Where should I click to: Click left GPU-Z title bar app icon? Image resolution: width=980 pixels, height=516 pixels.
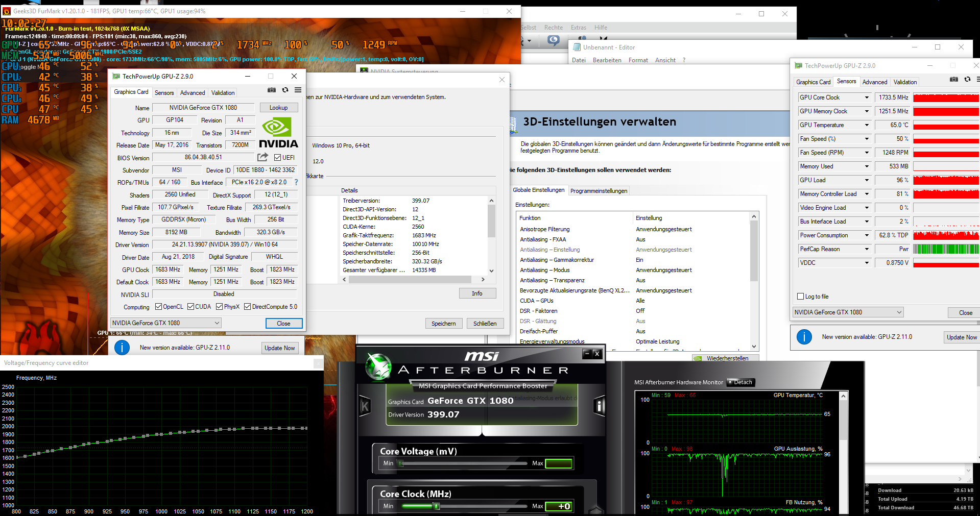[116, 76]
